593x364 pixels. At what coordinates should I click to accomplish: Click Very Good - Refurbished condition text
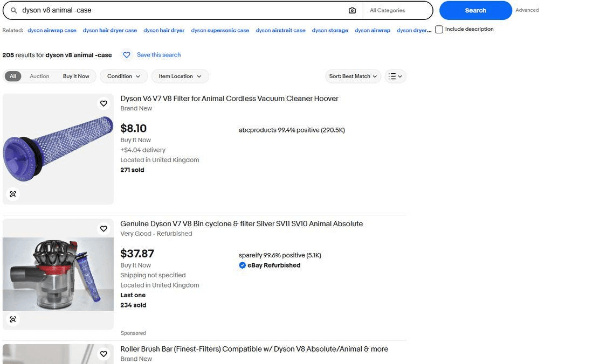point(156,234)
